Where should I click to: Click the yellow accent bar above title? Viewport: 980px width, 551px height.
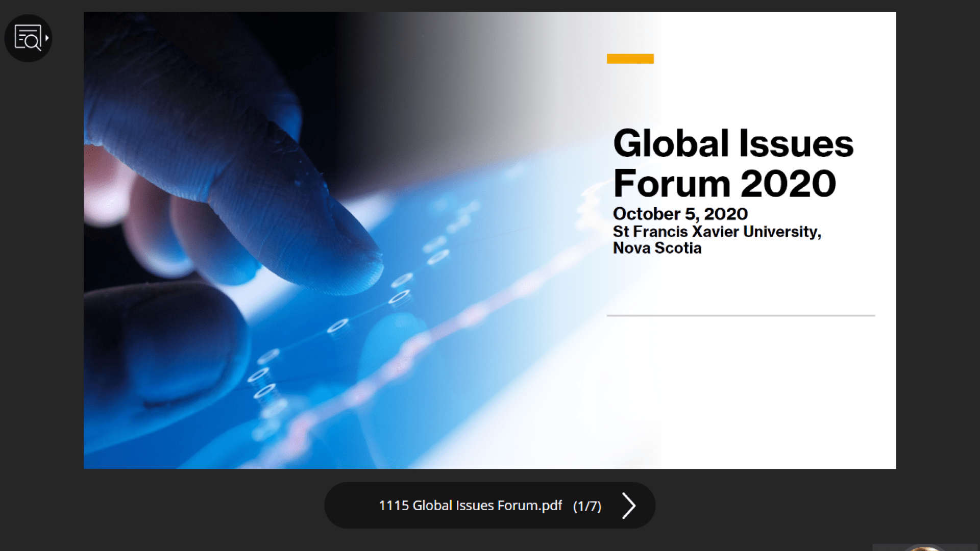pyautogui.click(x=630, y=59)
